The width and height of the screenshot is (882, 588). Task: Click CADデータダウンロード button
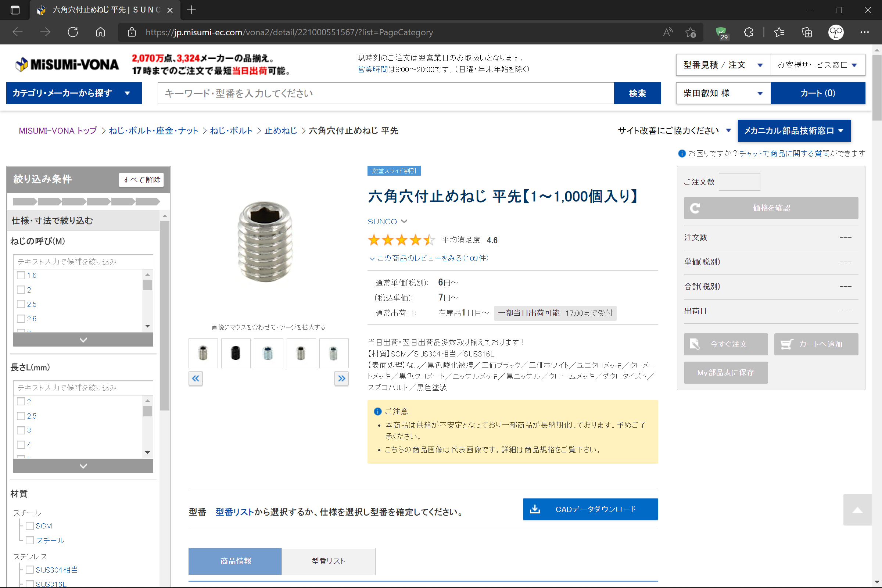(x=590, y=509)
